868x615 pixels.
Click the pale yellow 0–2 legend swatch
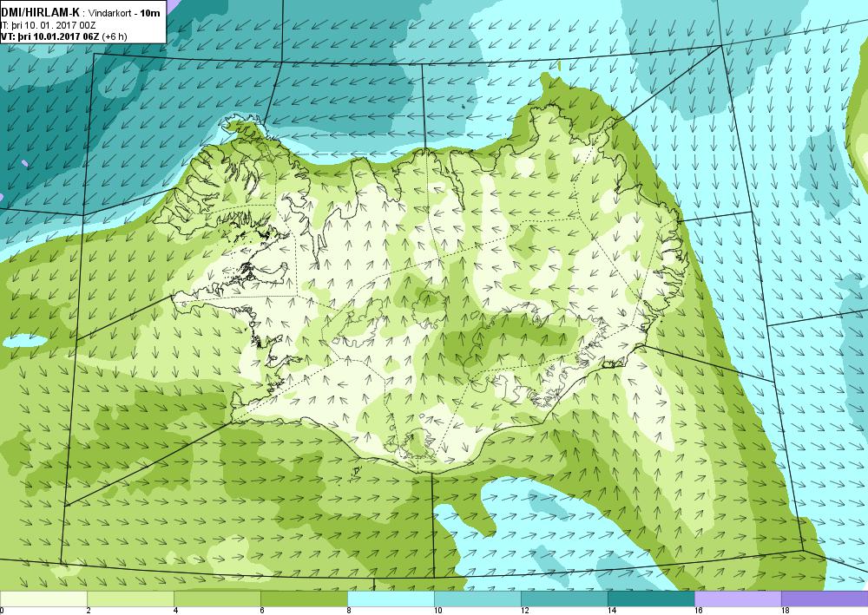click(x=43, y=599)
